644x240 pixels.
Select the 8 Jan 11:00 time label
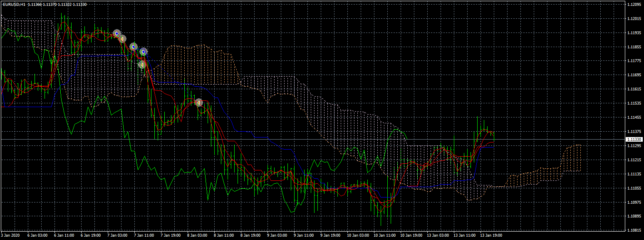click(224, 235)
